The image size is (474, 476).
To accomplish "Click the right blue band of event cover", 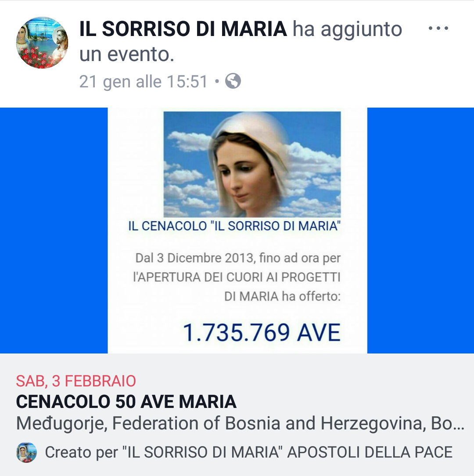I will point(420,231).
